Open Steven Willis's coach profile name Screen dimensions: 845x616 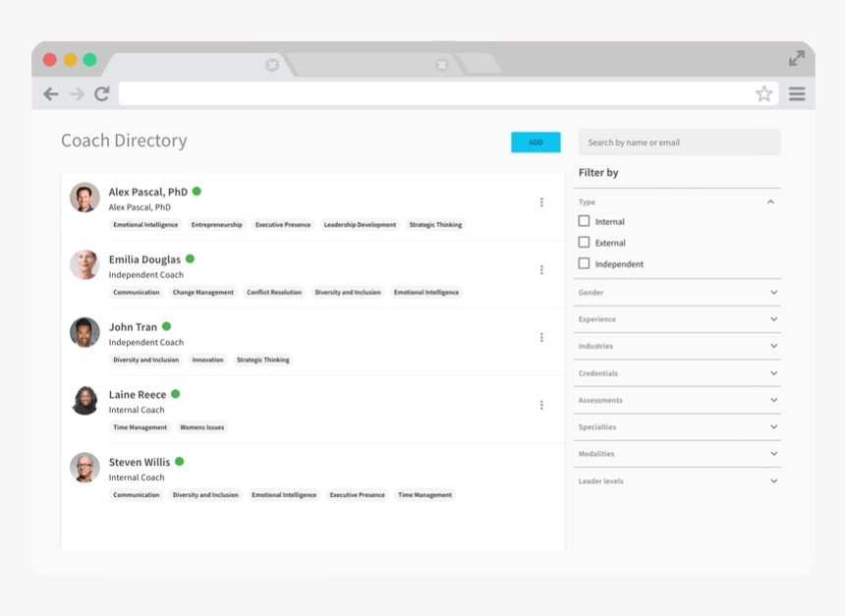[x=140, y=462]
